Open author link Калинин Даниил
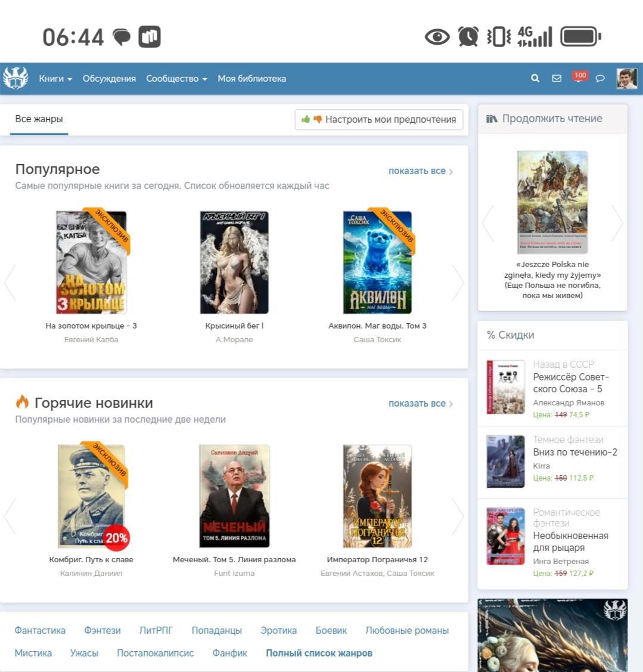This screenshot has width=643, height=672. pos(91,573)
